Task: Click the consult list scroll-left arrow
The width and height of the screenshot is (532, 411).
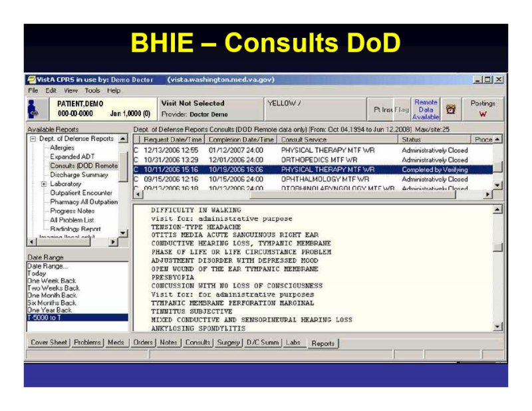Action: click(138, 194)
